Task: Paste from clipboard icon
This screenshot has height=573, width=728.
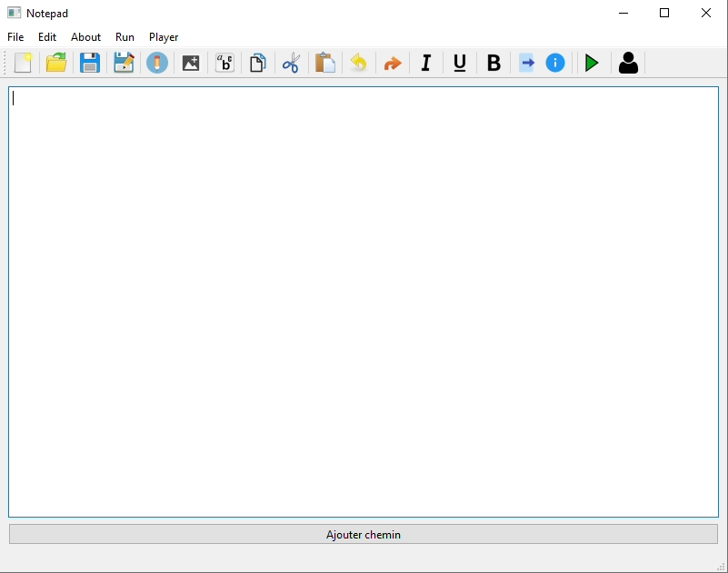Action: click(324, 63)
